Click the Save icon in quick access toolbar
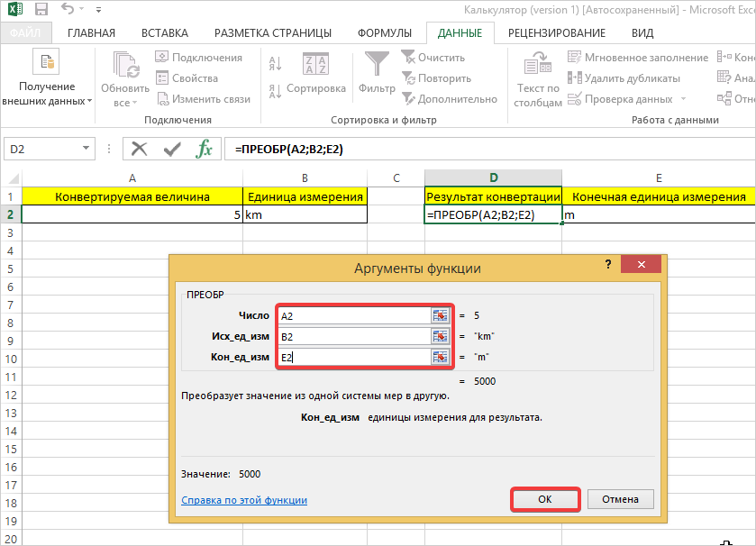The image size is (756, 546). point(41,11)
